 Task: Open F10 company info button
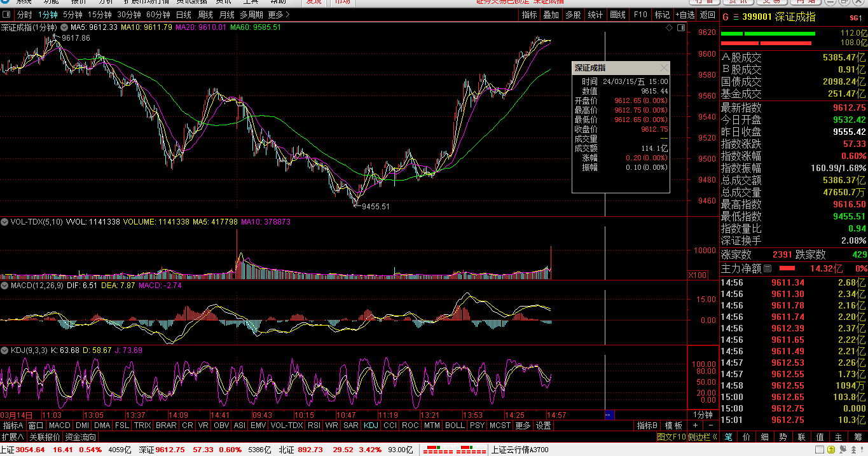640,15
